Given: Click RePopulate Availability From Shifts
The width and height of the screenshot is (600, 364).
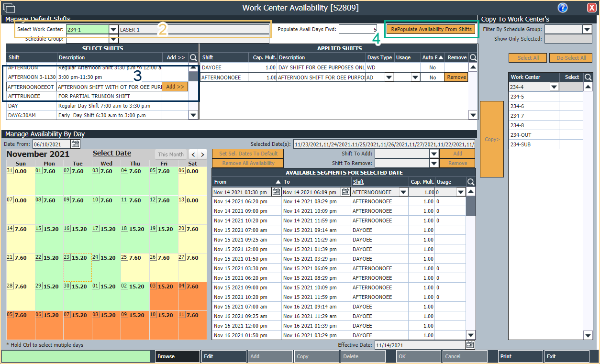Looking at the screenshot, I should pyautogui.click(x=431, y=29).
